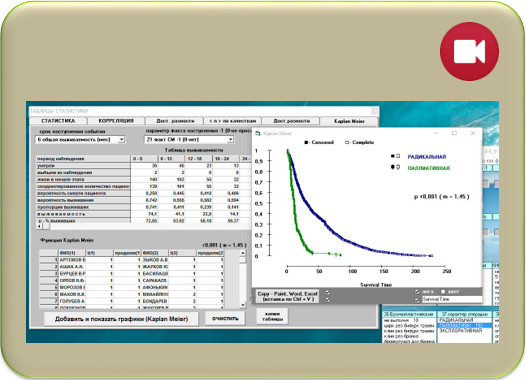The image size is (526, 380).
Task: Click the '0 - 6' column header
Action: 144,159
